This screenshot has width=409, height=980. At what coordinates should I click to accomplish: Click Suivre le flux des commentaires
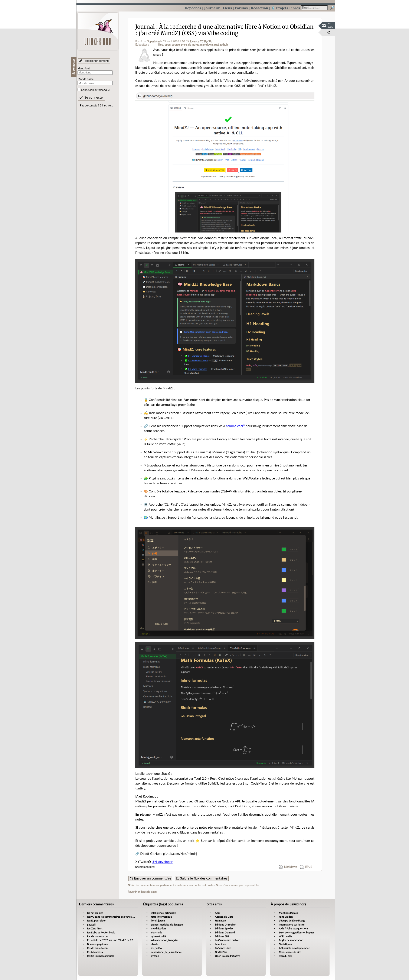tap(202, 878)
